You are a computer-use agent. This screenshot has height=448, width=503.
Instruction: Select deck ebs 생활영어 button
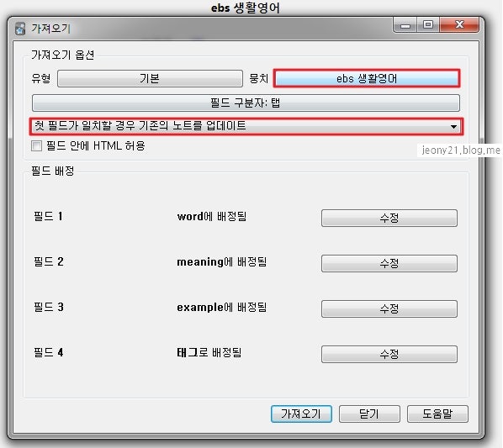[367, 78]
